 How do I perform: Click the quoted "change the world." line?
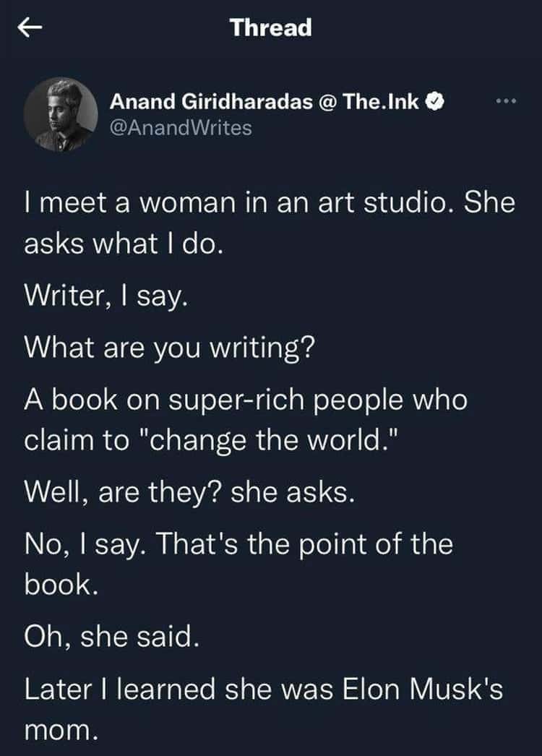(x=212, y=440)
